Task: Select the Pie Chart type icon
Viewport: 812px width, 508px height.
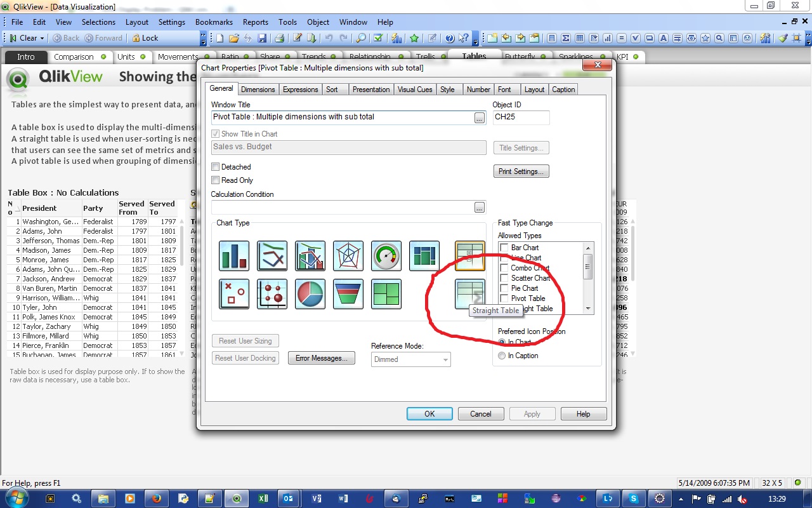Action: (310, 294)
